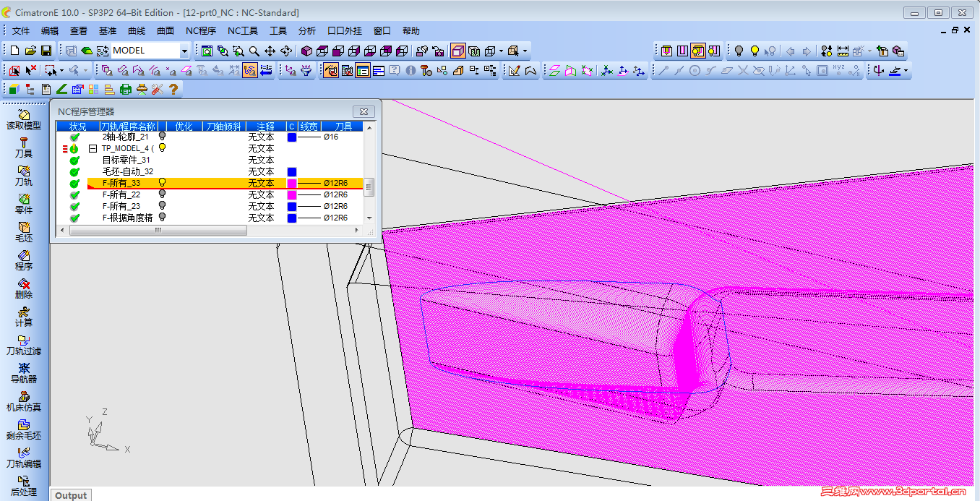Image resolution: width=980 pixels, height=501 pixels.
Task: Click 毛坯 in the left sidebar
Action: click(24, 232)
